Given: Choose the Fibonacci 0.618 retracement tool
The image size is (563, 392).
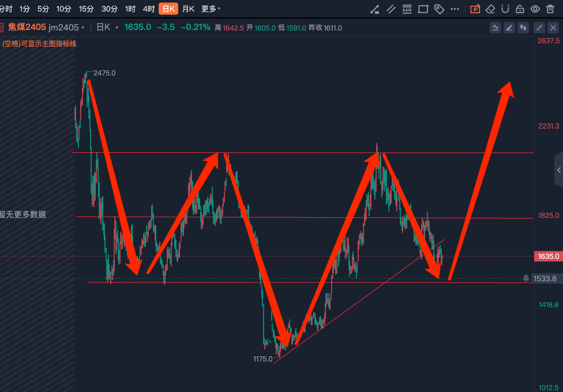Looking at the screenshot, I should click(407, 9).
